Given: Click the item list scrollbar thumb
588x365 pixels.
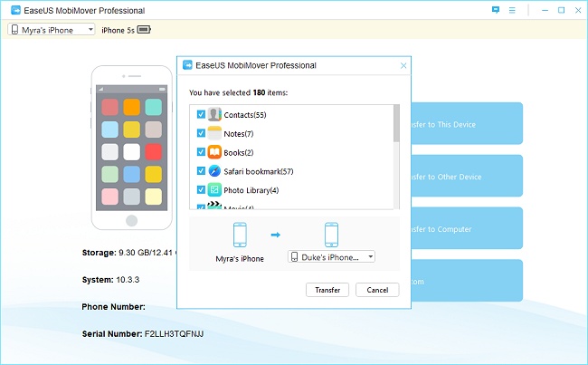Looking at the screenshot, I should coord(396,123).
